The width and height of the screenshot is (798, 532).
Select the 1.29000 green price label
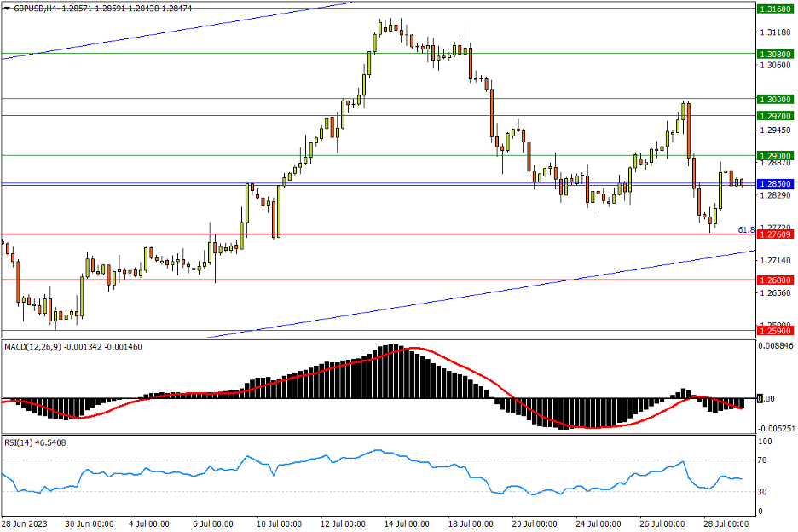point(775,155)
